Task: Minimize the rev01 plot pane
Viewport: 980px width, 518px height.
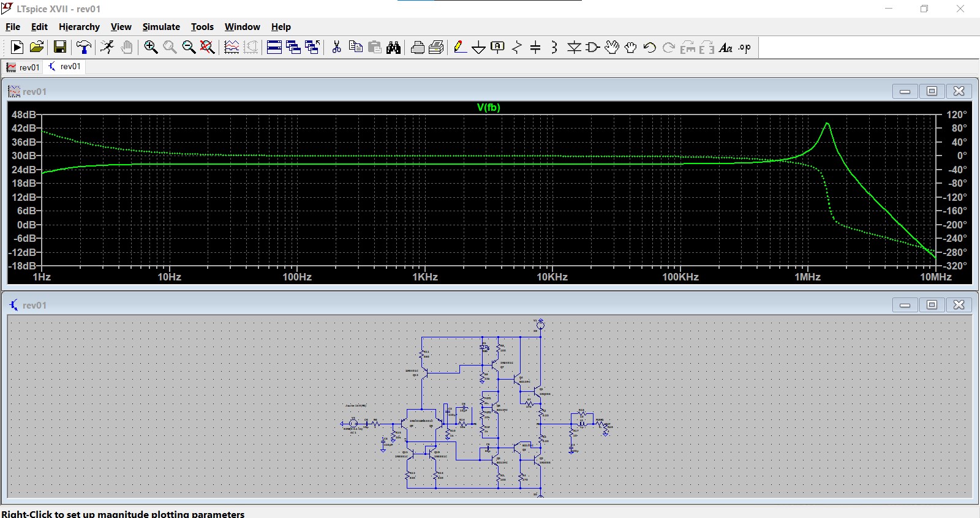Action: pos(905,91)
